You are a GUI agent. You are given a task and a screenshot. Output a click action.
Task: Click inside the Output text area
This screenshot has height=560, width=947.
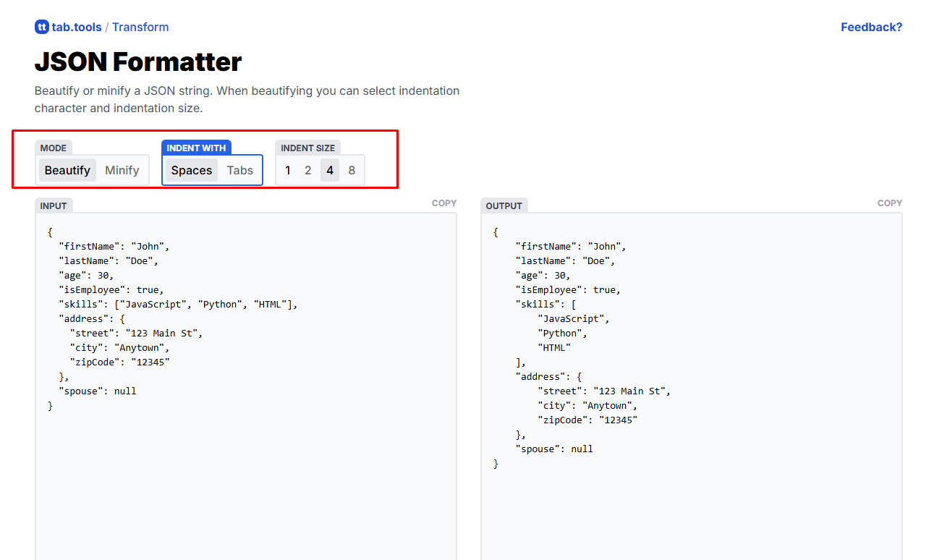click(691, 506)
